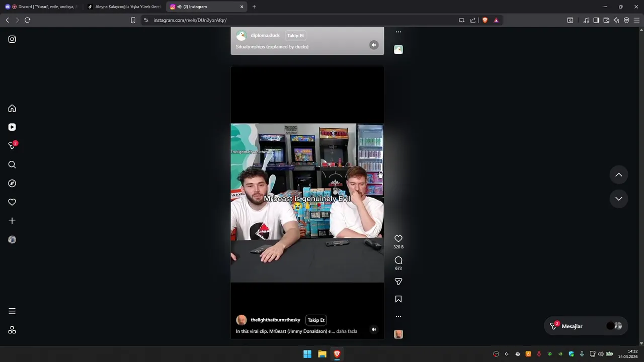The width and height of the screenshot is (644, 362).
Task: Open media controls music note icon
Action: 586,20
